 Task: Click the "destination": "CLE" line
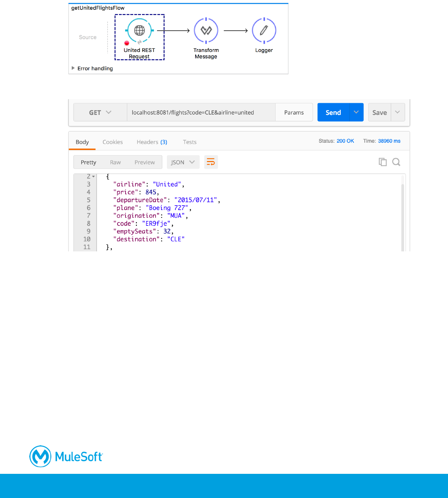click(149, 239)
